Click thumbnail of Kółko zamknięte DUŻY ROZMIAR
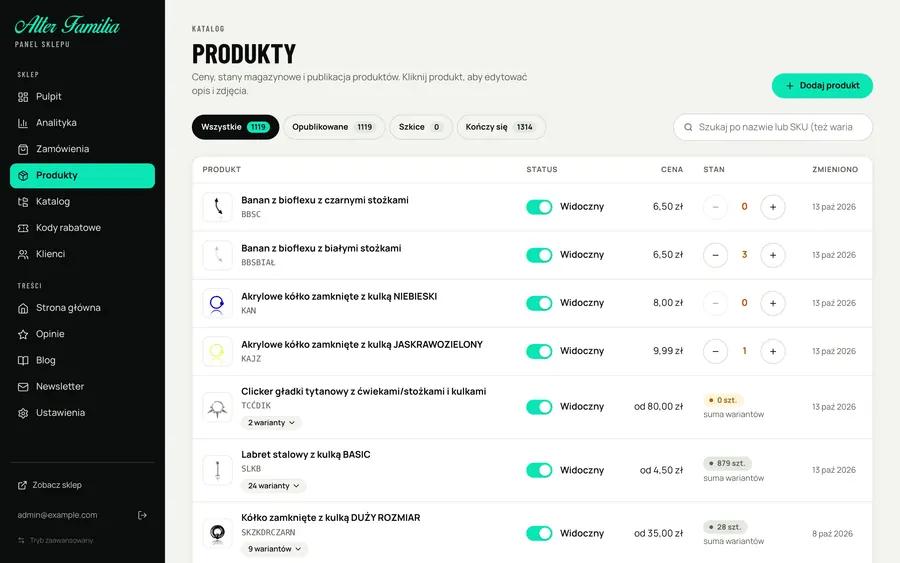Screen dimensions: 900x563 pyautogui.click(x=217, y=533)
